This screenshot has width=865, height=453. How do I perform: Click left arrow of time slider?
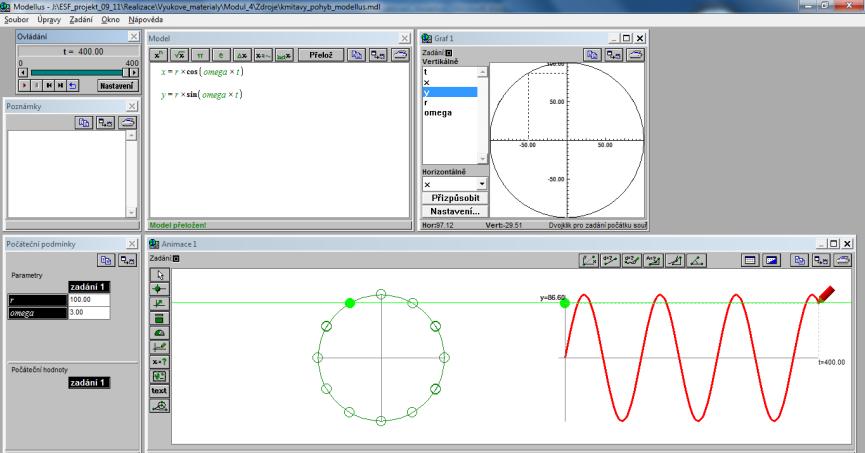point(23,72)
